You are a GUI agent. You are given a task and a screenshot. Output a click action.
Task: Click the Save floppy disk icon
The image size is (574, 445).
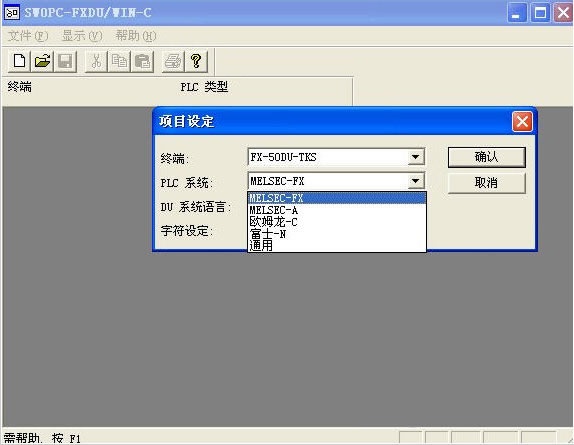point(65,61)
